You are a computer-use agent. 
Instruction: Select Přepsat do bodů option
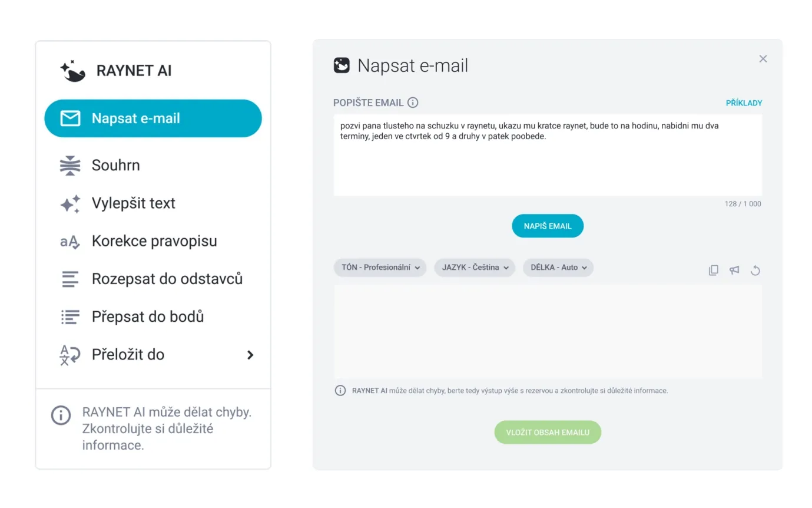click(x=147, y=316)
